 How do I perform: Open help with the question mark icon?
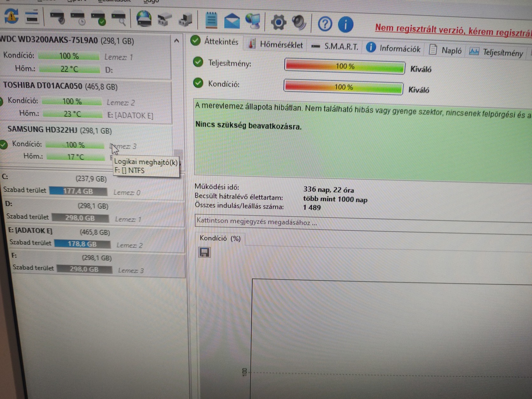coord(325,24)
